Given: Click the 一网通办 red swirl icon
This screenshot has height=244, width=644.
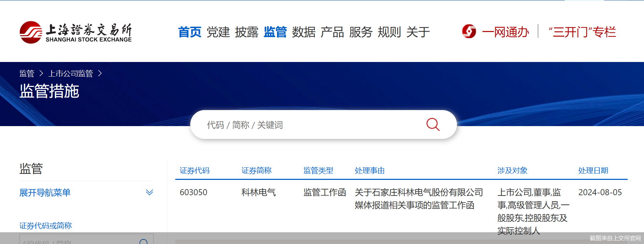Looking at the screenshot, I should pyautogui.click(x=469, y=31).
